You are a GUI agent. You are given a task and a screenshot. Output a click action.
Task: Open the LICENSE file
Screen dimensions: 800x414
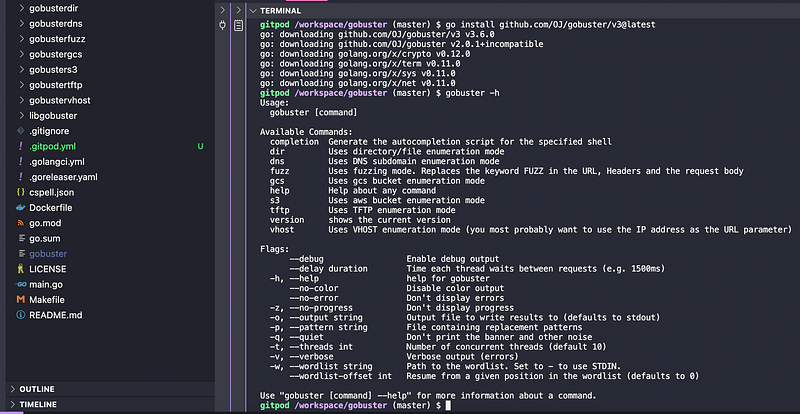47,269
